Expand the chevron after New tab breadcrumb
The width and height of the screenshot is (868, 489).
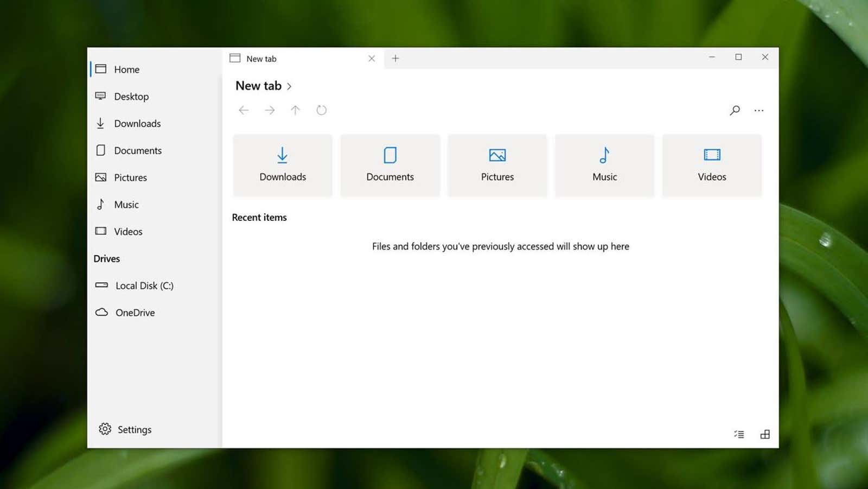pos(289,86)
